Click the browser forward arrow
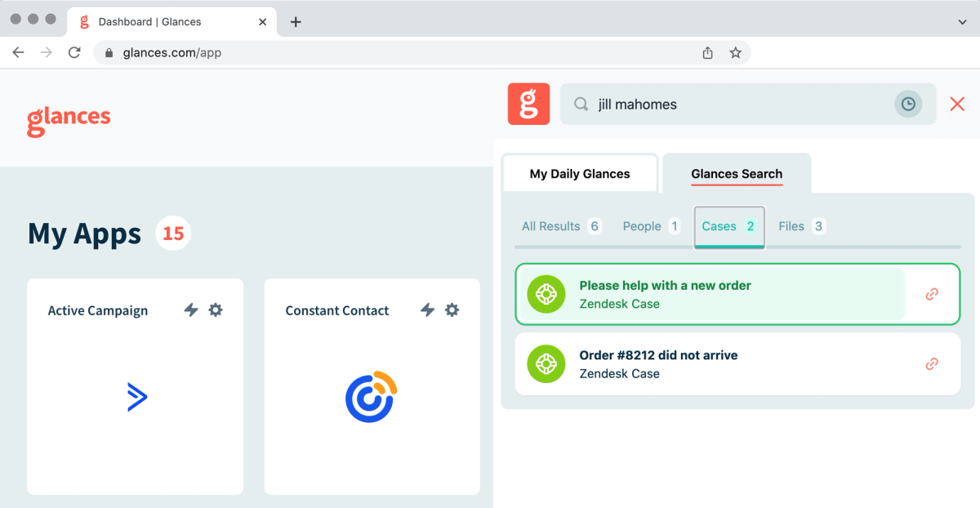Viewport: 980px width, 508px height. [47, 52]
